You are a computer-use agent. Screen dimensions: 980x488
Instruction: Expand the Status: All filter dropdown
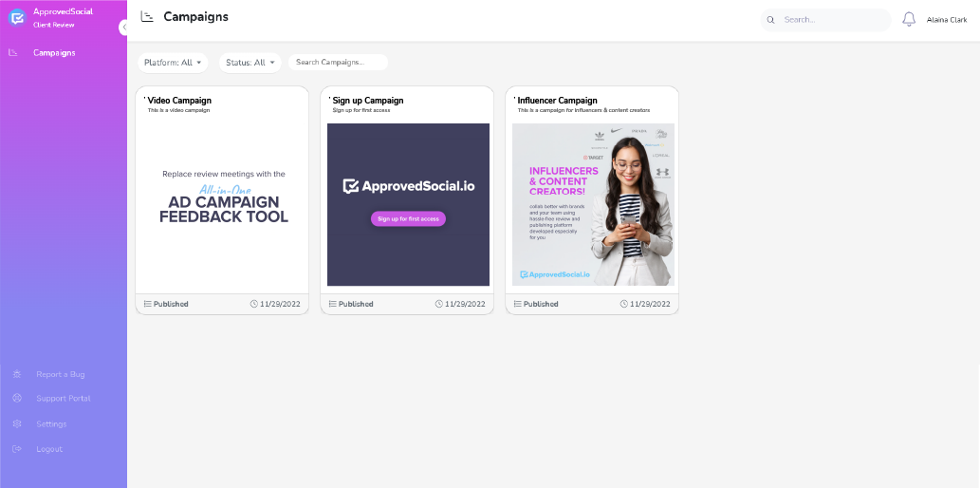(250, 63)
